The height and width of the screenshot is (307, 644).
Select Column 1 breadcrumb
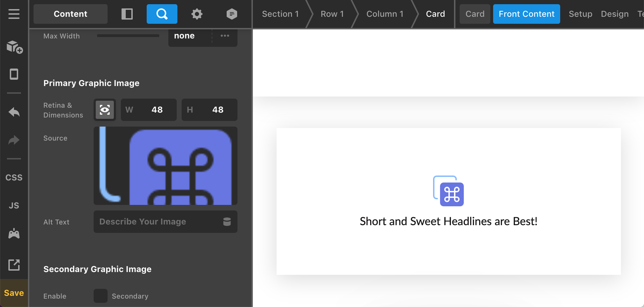[x=385, y=14]
